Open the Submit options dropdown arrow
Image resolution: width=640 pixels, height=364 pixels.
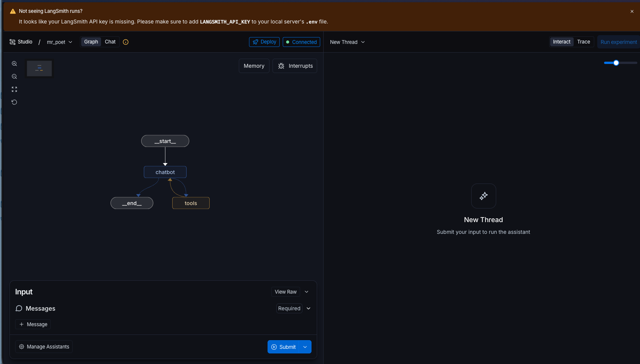click(305, 347)
